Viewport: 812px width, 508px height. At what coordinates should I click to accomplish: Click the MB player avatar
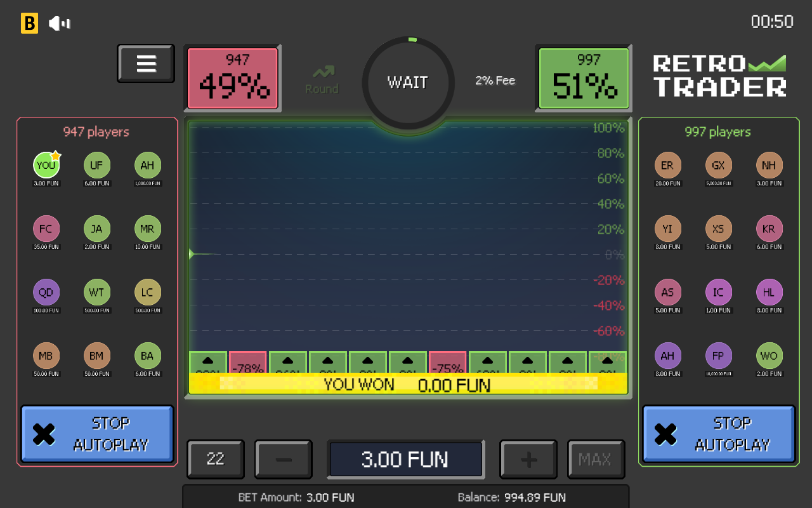click(46, 356)
